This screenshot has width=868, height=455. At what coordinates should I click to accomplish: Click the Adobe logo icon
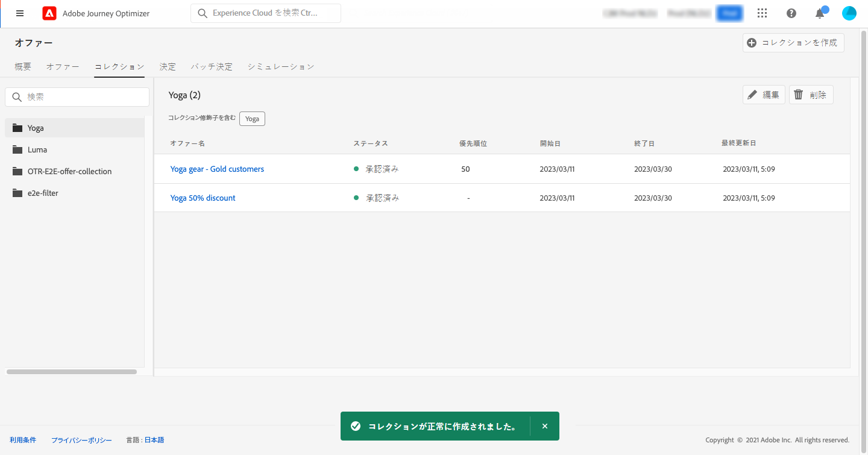[49, 13]
